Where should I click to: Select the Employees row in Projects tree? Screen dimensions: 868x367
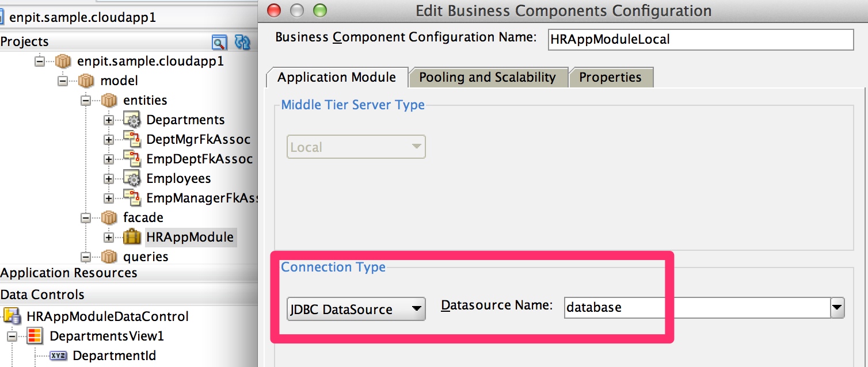178,178
